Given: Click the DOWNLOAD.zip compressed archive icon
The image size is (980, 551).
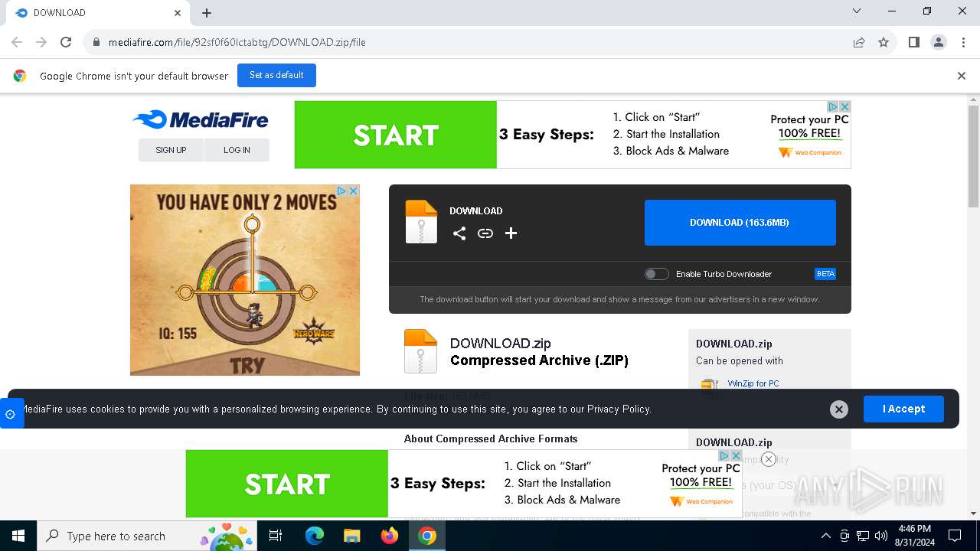Looking at the screenshot, I should tap(420, 351).
